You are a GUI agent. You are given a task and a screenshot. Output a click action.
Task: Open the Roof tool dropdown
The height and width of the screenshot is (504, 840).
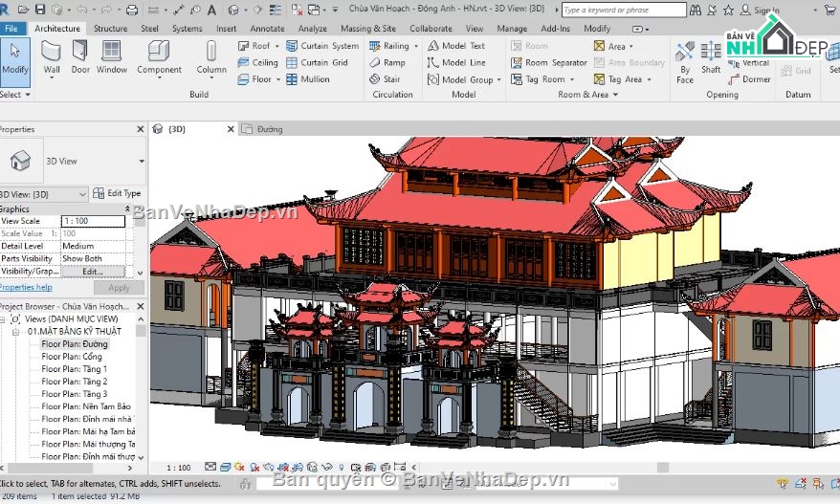click(x=277, y=46)
